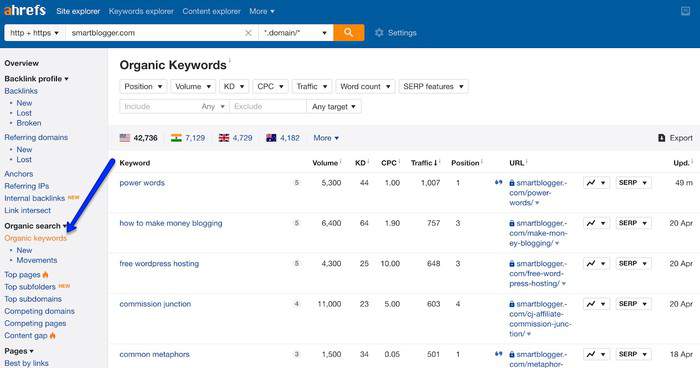The width and height of the screenshot is (700, 368).
Task: Open trend chart icon for commission junction
Action: pos(596,304)
